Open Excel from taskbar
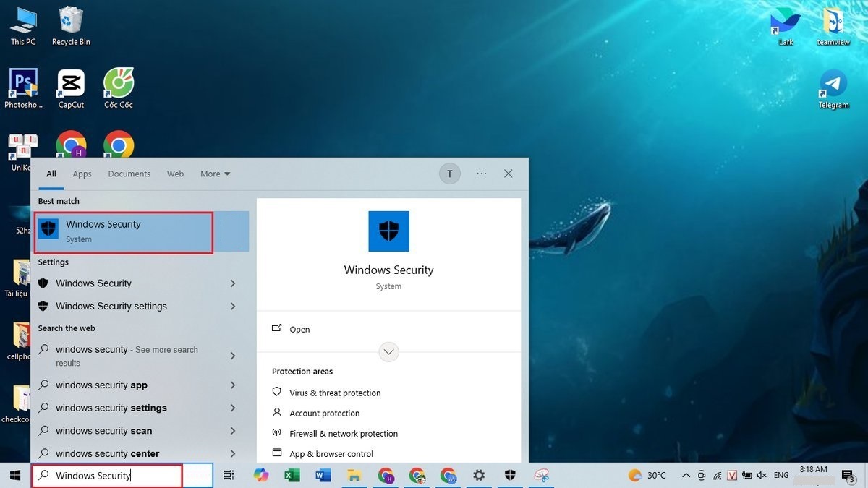 point(292,476)
